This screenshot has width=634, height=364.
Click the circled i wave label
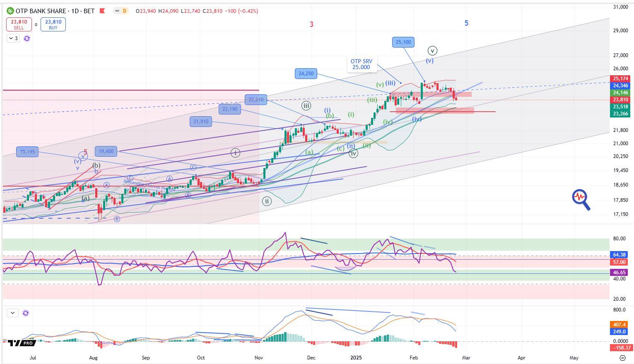[235, 153]
